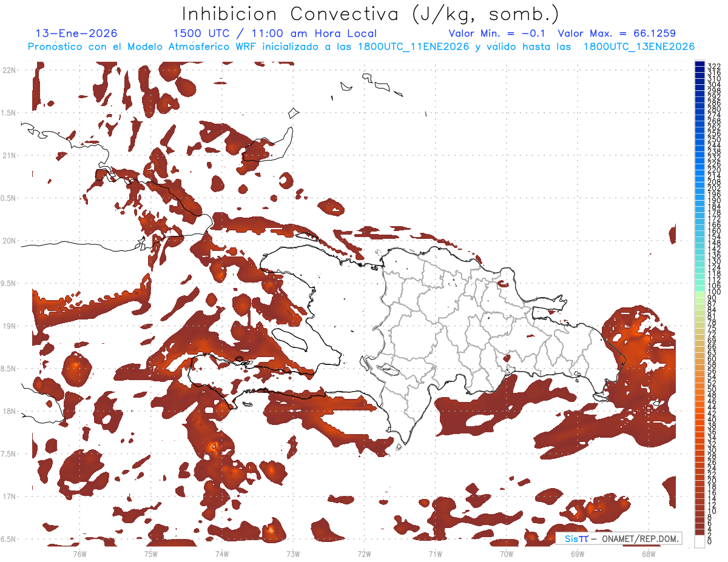Click the "68W" longitude label

(649, 554)
